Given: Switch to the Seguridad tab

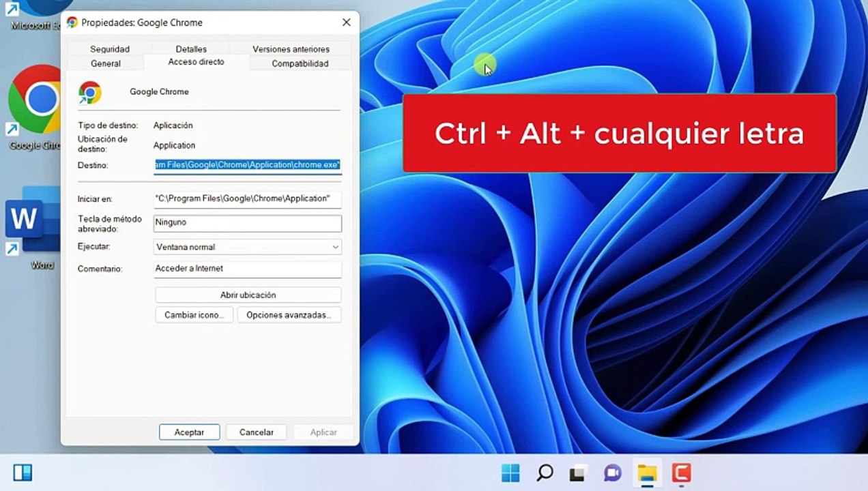Looking at the screenshot, I should coord(110,49).
